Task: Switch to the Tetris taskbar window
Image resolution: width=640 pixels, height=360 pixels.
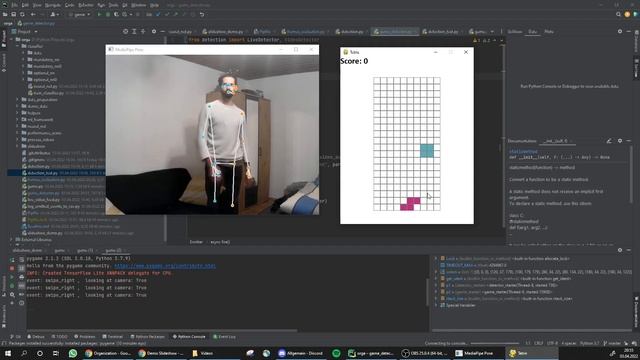Action: pyautogui.click(x=531, y=353)
